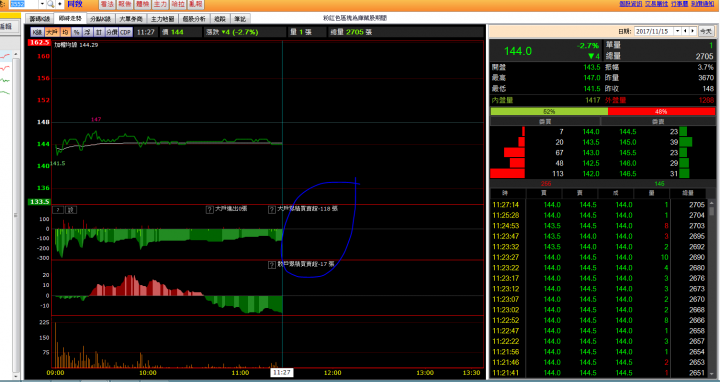The image size is (720, 382).
Task: Click the 最高 147.0 value in quote panel
Action: 592,78
